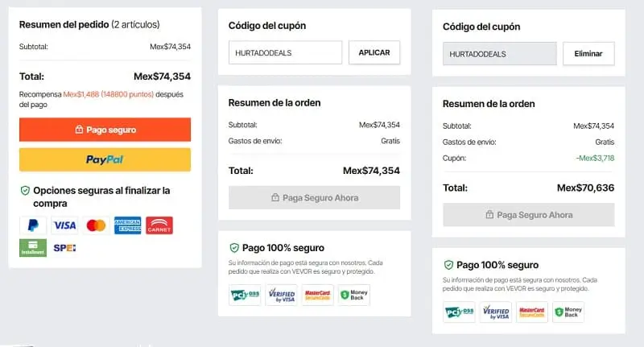The width and height of the screenshot is (644, 347).
Task: Click the PCI DSS badge in the middle panel
Action: [245, 295]
